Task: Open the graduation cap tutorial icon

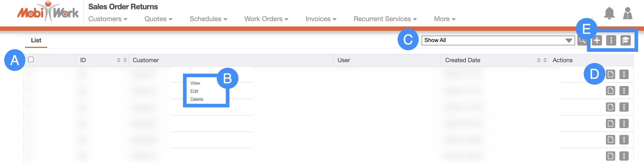Action: (x=625, y=40)
